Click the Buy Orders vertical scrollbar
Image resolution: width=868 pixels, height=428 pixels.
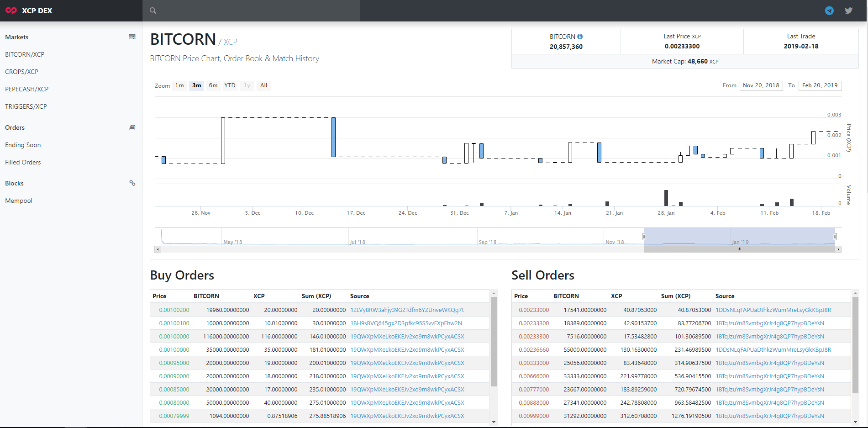coord(494,342)
